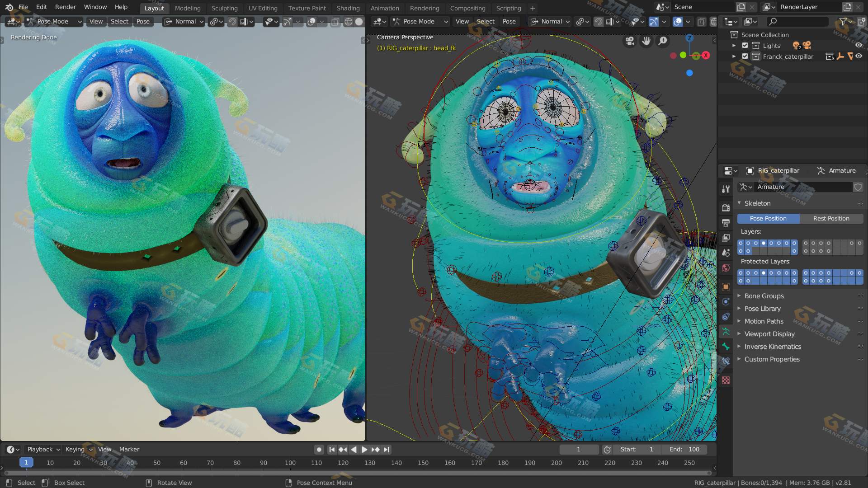Hide Franck_caterpillar collection with eye icon

pos(859,56)
